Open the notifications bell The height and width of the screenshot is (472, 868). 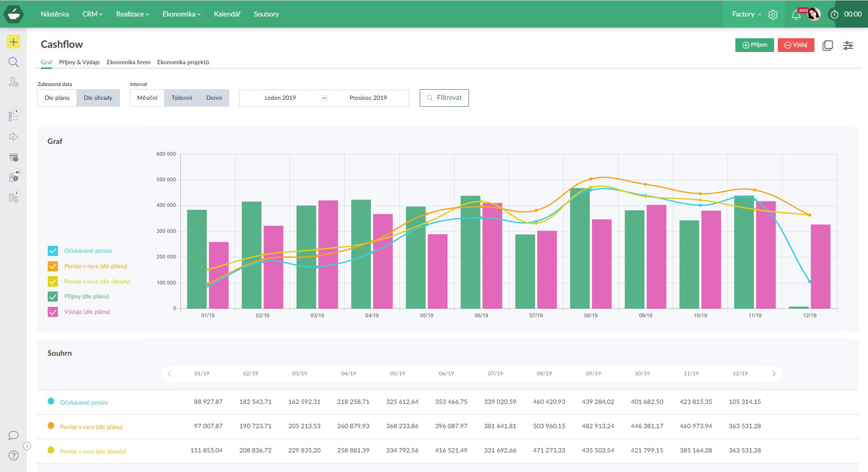click(795, 15)
